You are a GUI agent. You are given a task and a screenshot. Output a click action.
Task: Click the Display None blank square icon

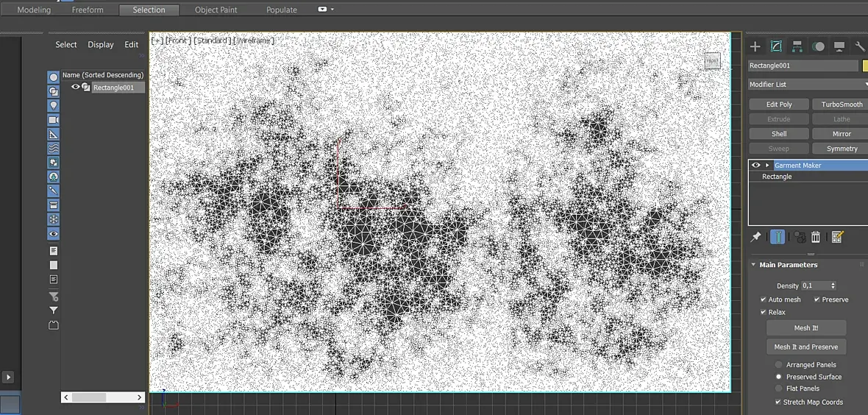click(x=54, y=266)
